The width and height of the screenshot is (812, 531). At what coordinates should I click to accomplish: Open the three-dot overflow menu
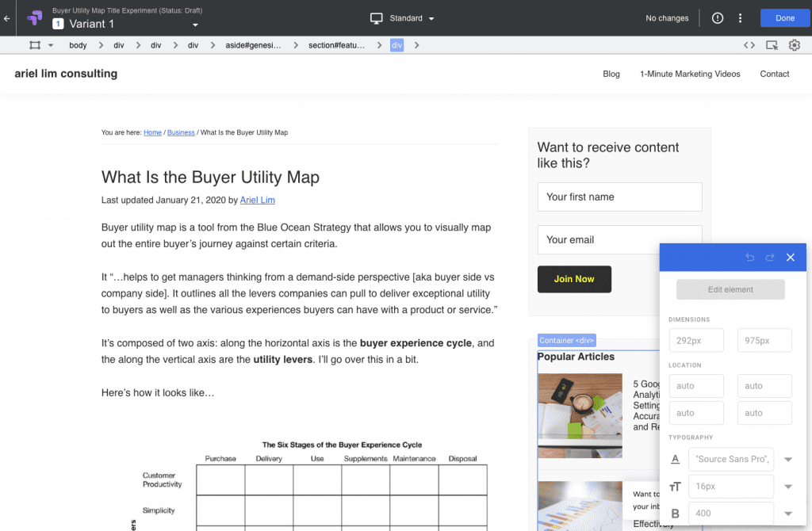pos(741,17)
